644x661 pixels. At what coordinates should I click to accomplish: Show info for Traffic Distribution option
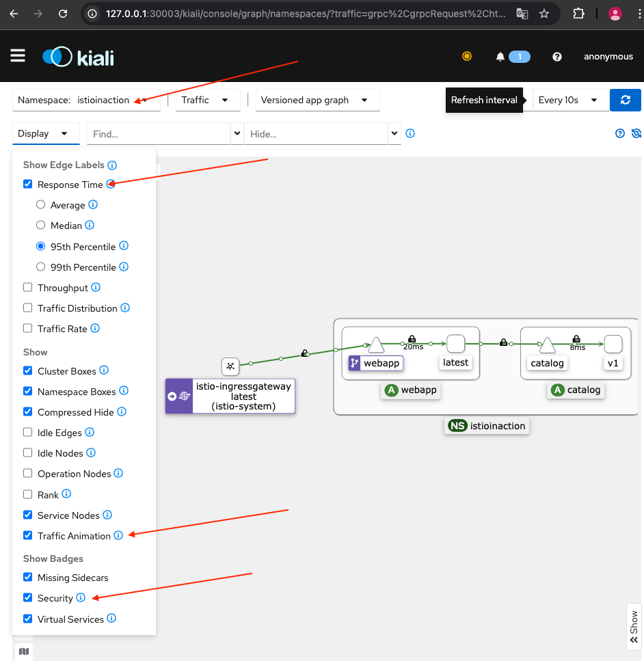(125, 308)
